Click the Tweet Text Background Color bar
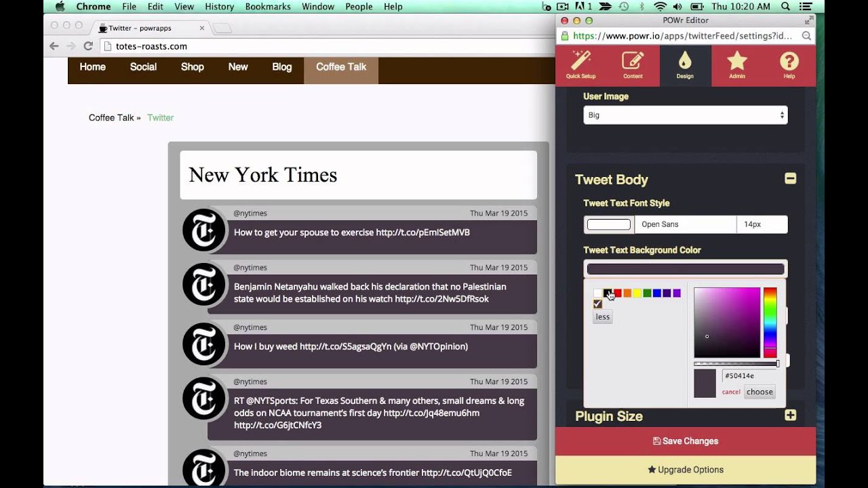The image size is (868, 488). coord(686,268)
